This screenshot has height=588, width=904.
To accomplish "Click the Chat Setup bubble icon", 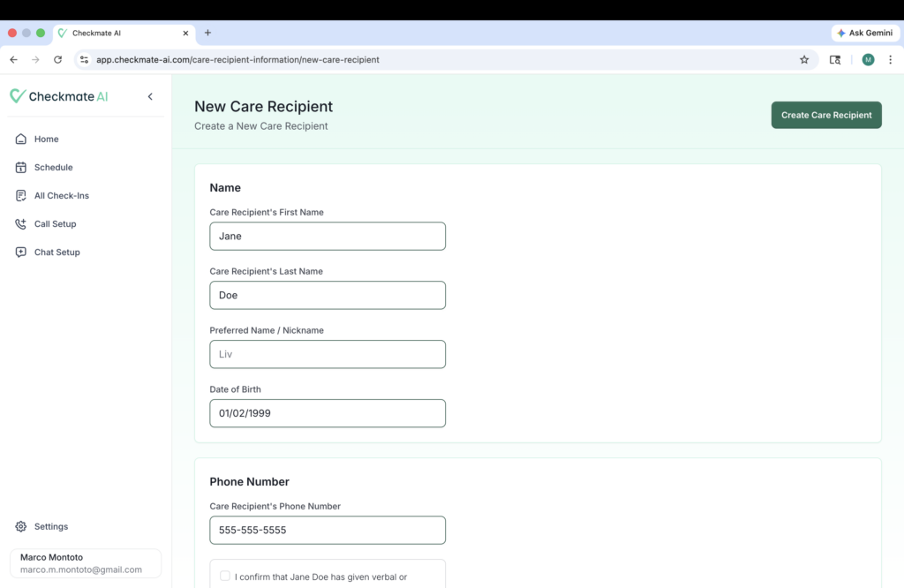I will pos(21,253).
